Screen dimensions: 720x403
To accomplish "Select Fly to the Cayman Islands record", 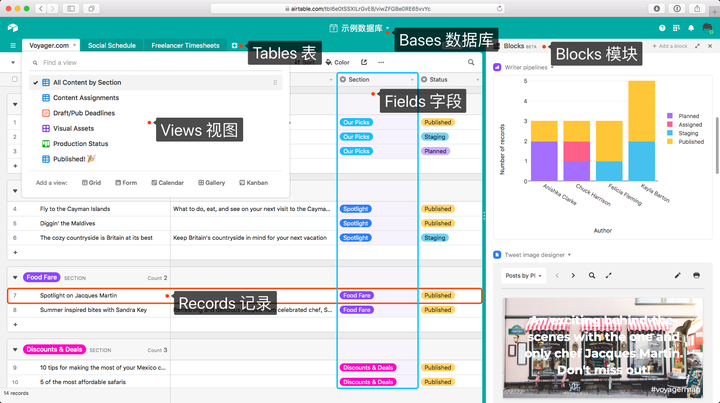I will (75, 209).
